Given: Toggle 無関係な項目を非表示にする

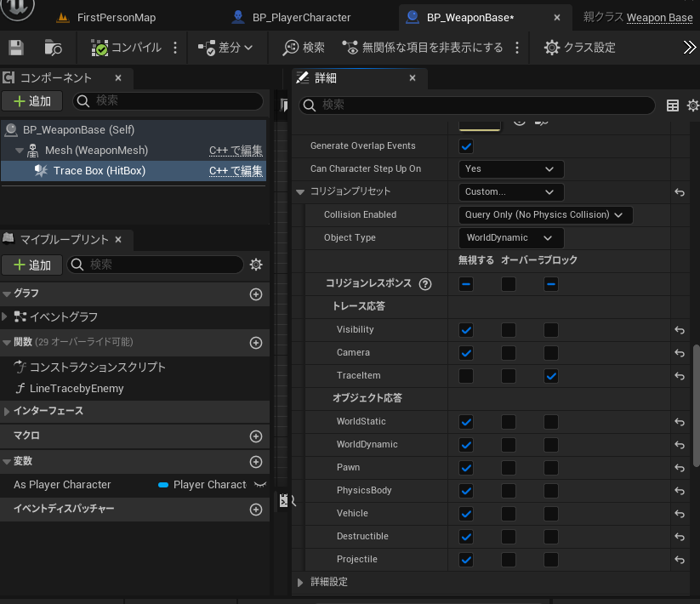Looking at the screenshot, I should tap(423, 48).
